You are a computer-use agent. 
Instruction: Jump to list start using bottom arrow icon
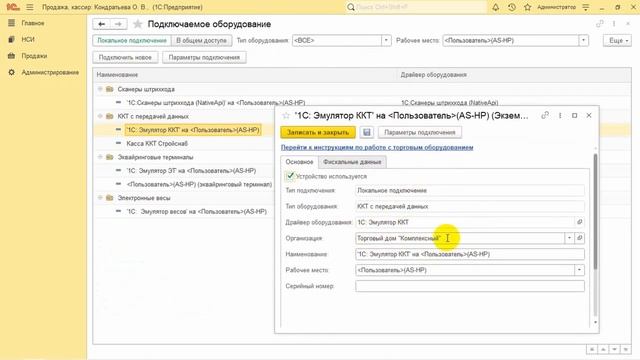coord(591,349)
